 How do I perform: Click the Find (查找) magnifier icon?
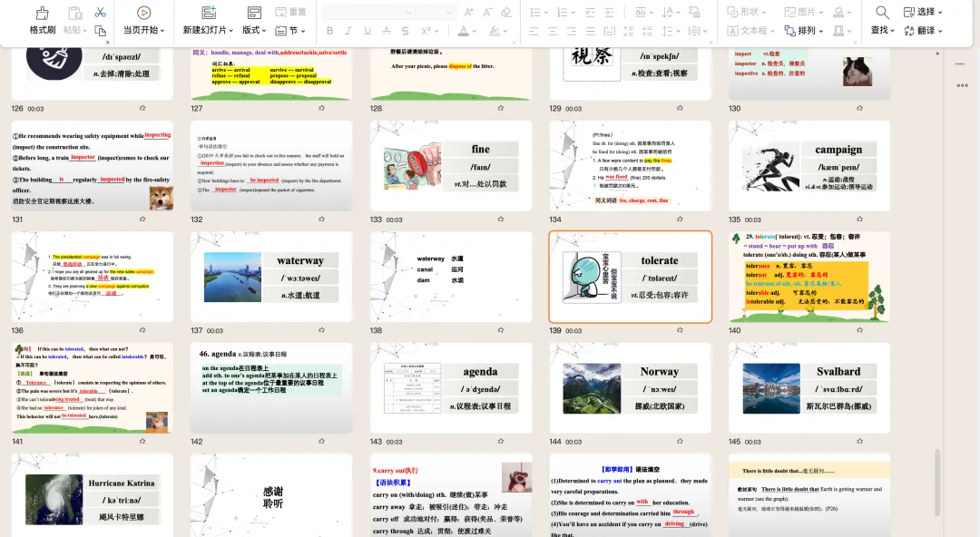882,13
